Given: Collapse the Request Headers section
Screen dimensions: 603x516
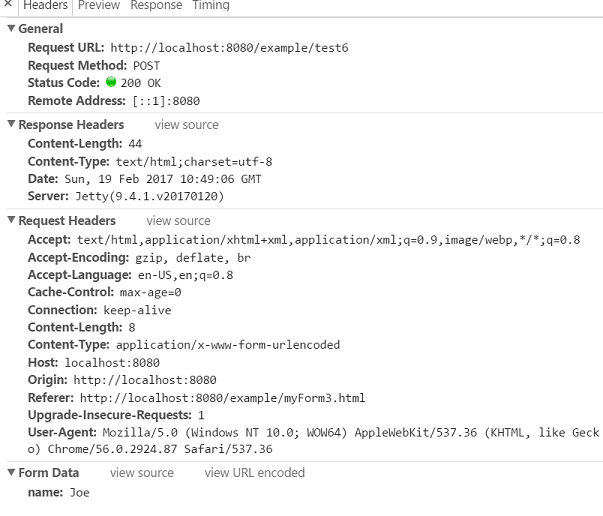Looking at the screenshot, I should coord(11,221).
